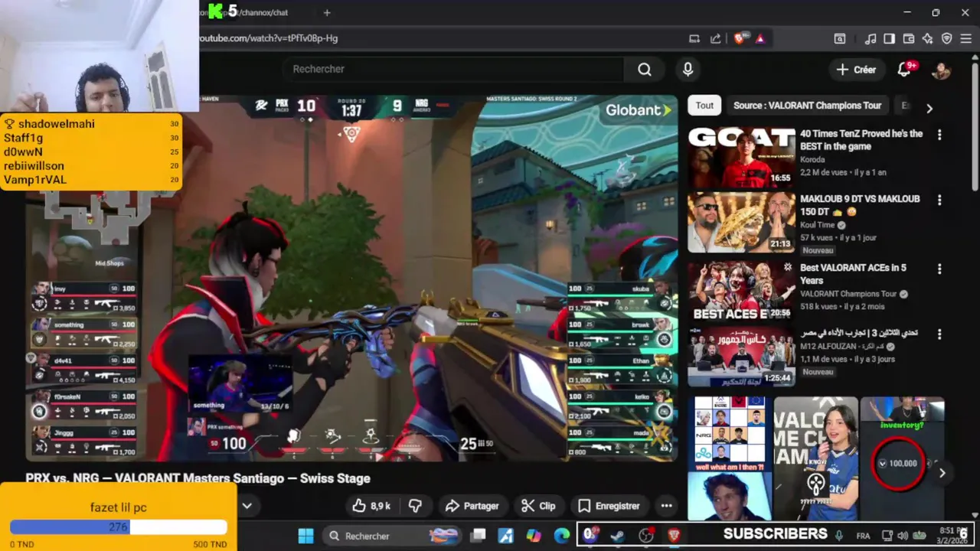Open Task View on taskbar
Viewport: 980px width, 551px height.
click(x=478, y=536)
